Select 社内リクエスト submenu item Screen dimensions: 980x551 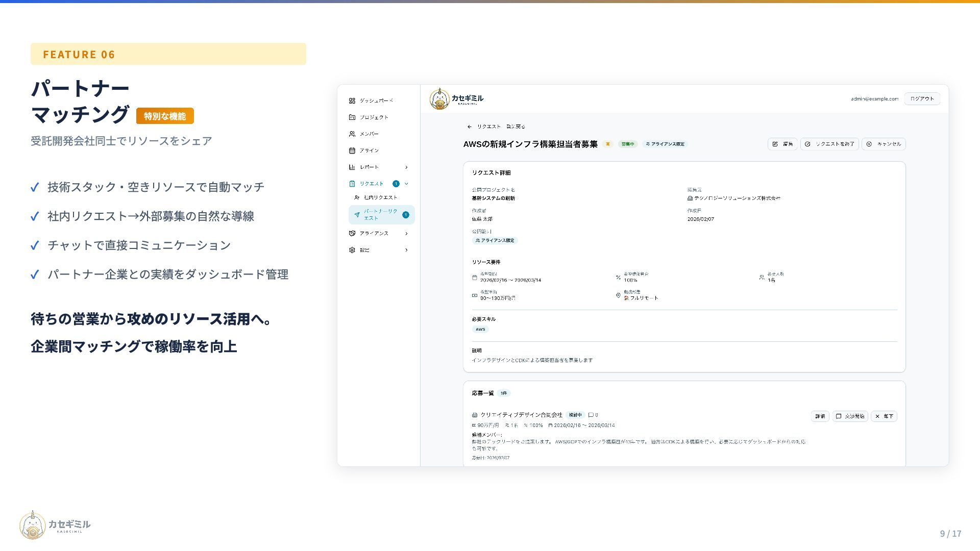click(x=380, y=197)
